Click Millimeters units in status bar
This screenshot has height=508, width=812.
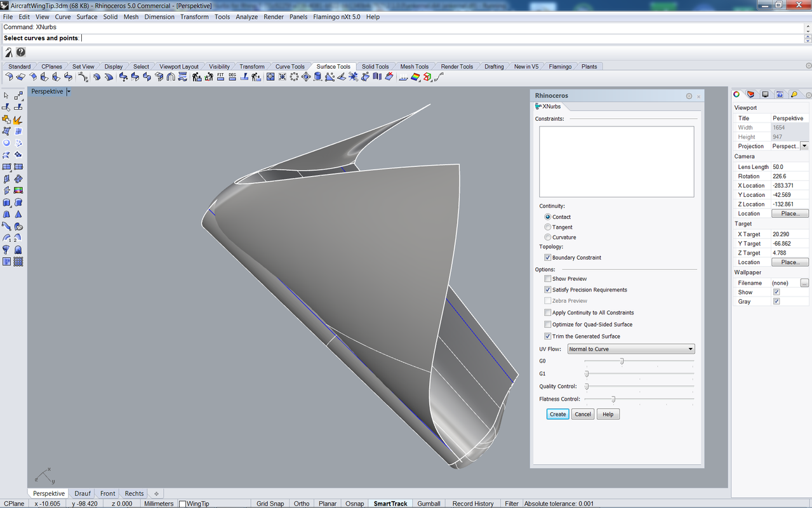[159, 504]
